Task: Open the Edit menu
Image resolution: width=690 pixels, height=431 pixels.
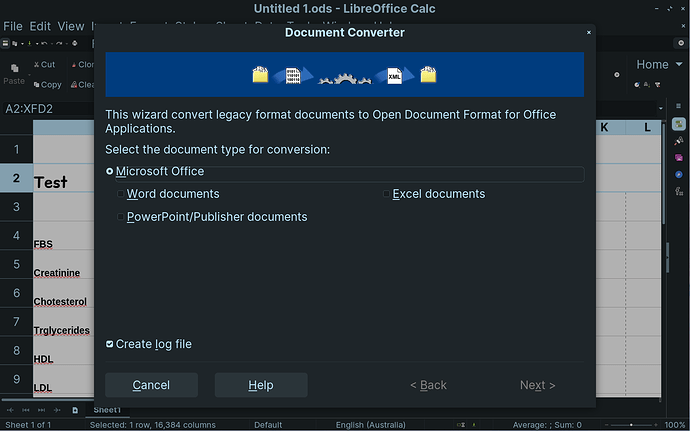Action: [40, 26]
